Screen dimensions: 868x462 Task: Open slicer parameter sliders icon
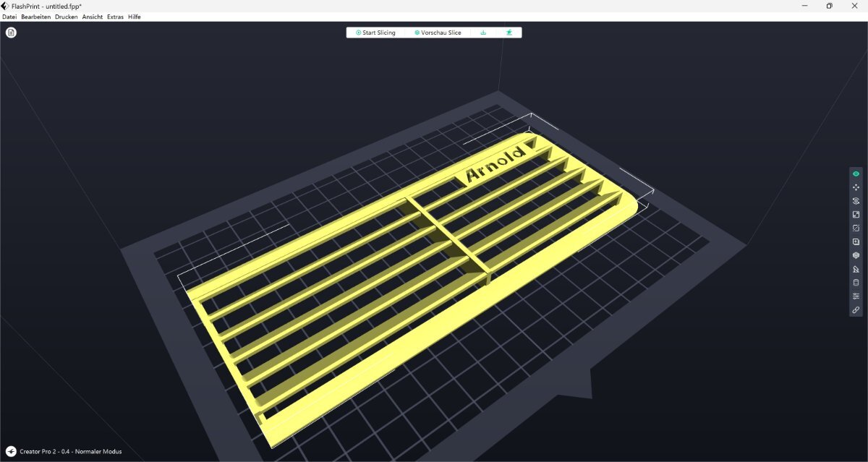[x=856, y=296]
